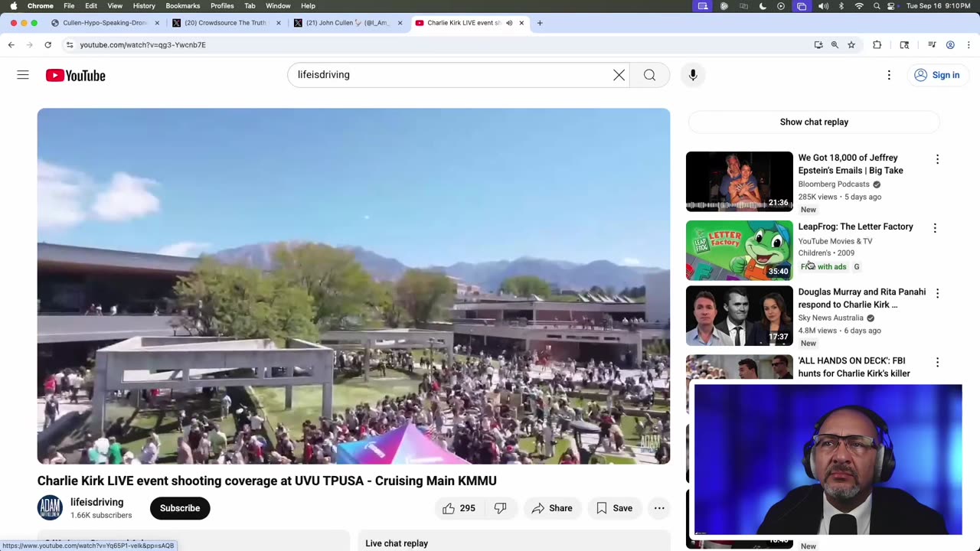The width and height of the screenshot is (980, 551).
Task: Click the Live chat replay heading
Action: point(397,543)
